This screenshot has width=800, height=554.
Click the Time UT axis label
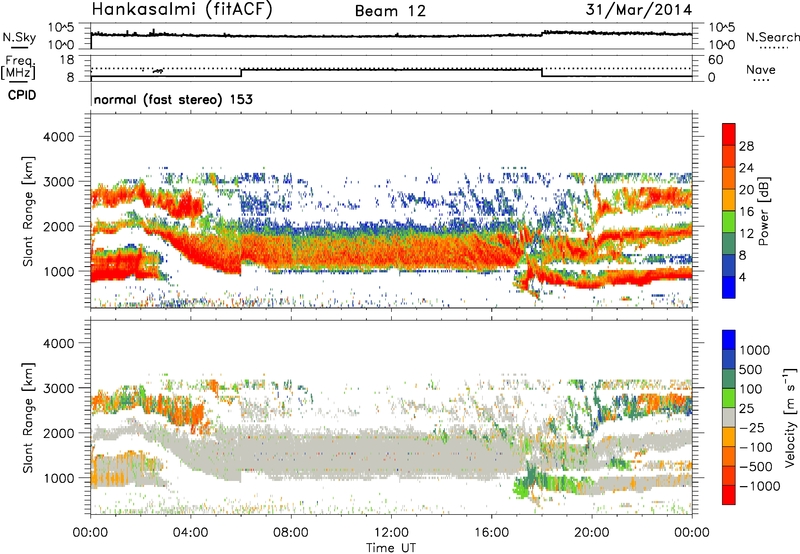(x=391, y=548)
